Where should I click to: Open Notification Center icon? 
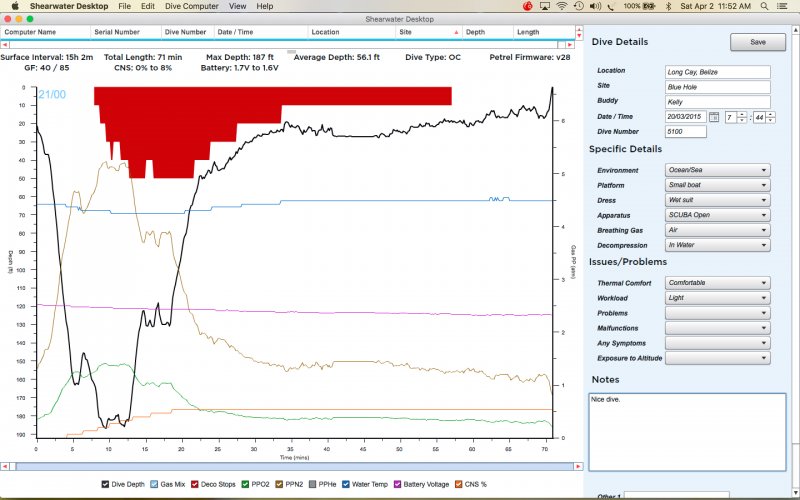(x=782, y=6)
